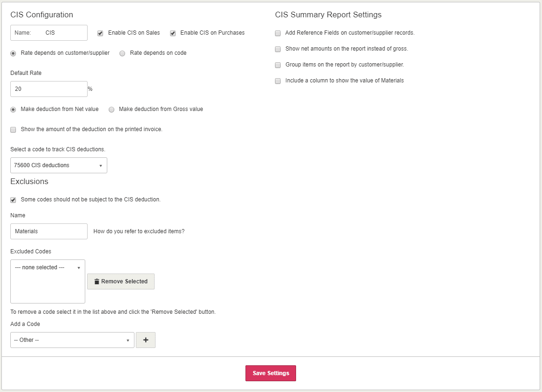This screenshot has width=542, height=392.
Task: Enable CIS on Sales checkbox
Action: [100, 33]
